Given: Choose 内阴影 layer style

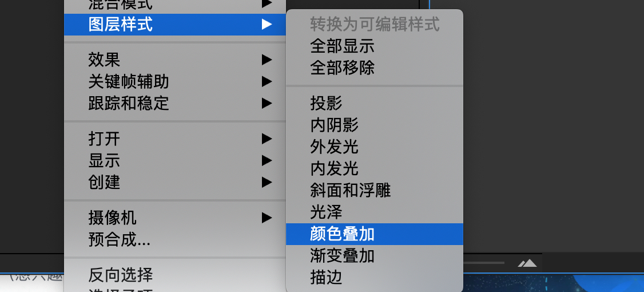Looking at the screenshot, I should pyautogui.click(x=374, y=125).
